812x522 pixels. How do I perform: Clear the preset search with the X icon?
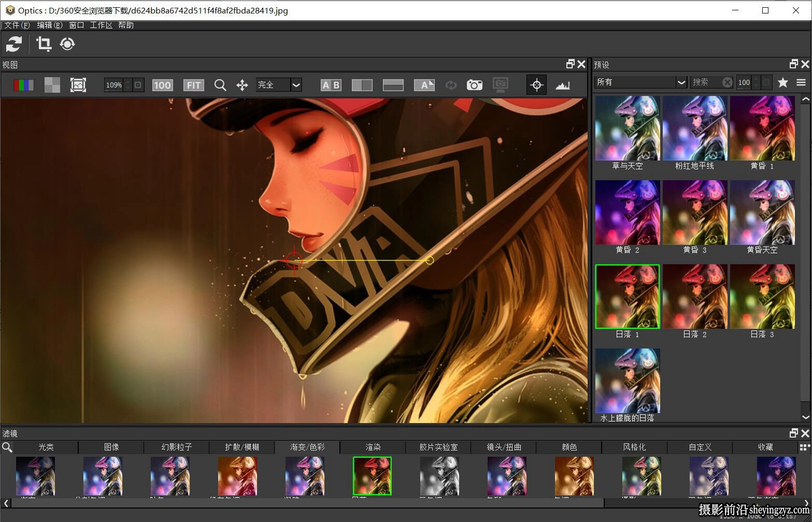[x=728, y=82]
